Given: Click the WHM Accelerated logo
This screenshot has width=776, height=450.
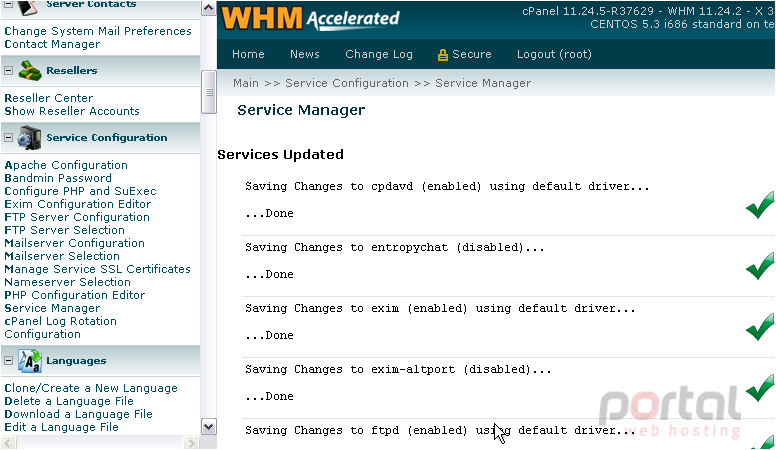Looking at the screenshot, I should pos(310,18).
